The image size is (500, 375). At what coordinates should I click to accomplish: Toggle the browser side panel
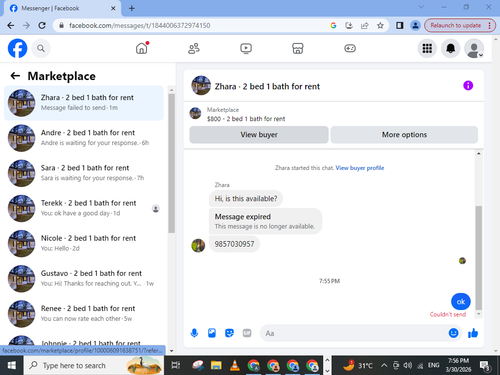pos(400,25)
